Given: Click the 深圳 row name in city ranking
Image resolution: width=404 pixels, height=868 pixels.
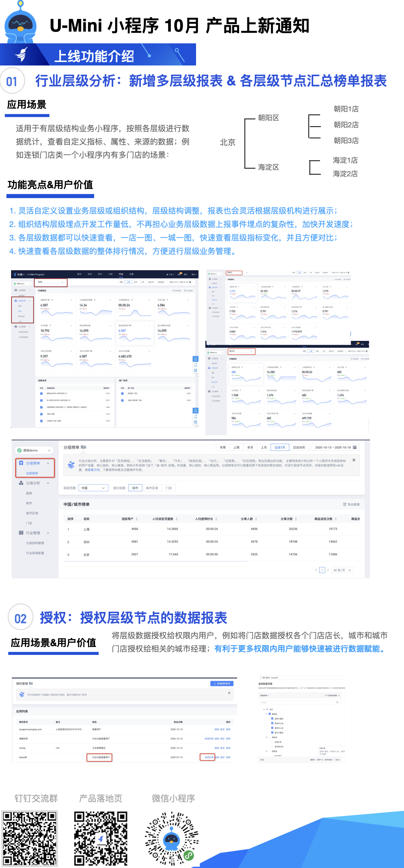Looking at the screenshot, I should [x=86, y=542].
